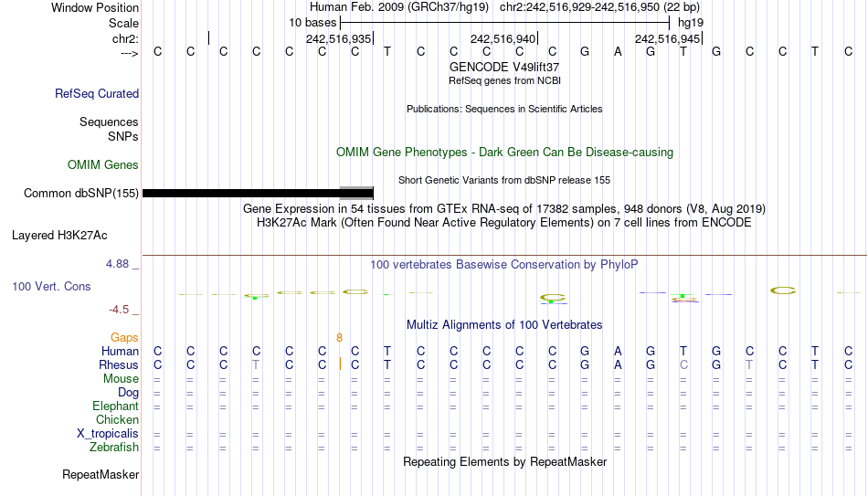This screenshot has width=868, height=496.
Task: Click the -4.5 conservation lower limit
Action: tap(119, 310)
